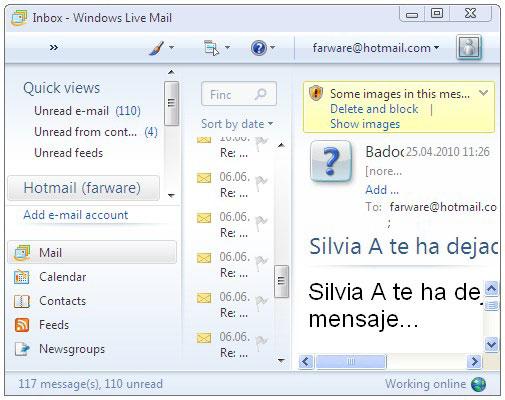Click the magnifier search icon
The width and height of the screenshot is (505, 400).
(x=260, y=94)
